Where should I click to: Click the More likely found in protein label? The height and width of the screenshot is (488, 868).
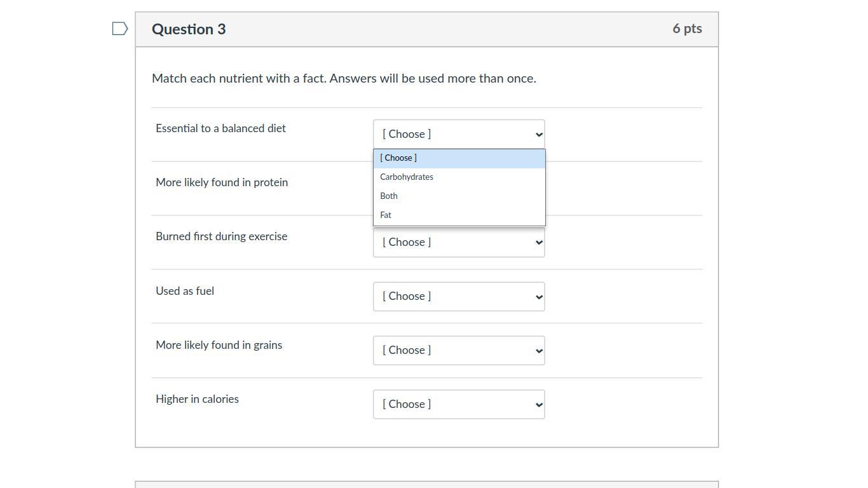point(222,182)
